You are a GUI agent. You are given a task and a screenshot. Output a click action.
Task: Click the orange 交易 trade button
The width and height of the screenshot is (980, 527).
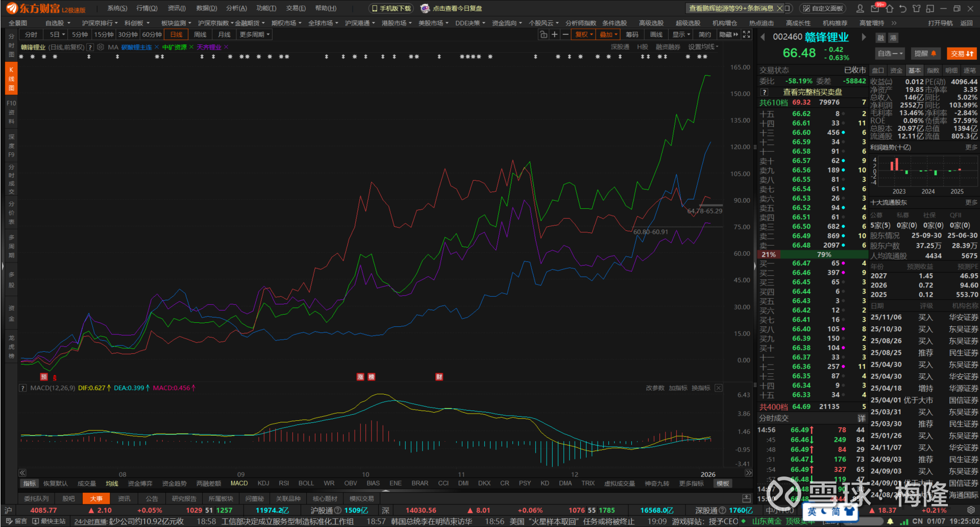point(962,53)
